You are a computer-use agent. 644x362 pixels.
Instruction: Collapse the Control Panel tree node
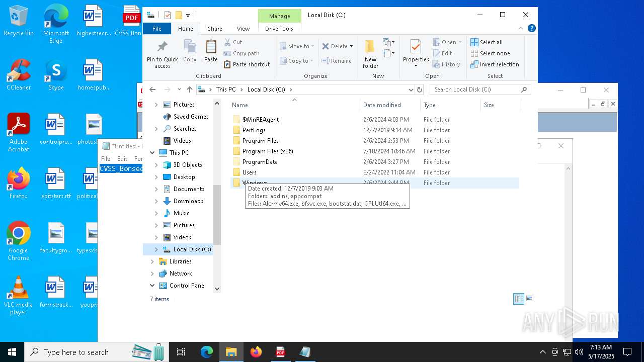[152, 286]
